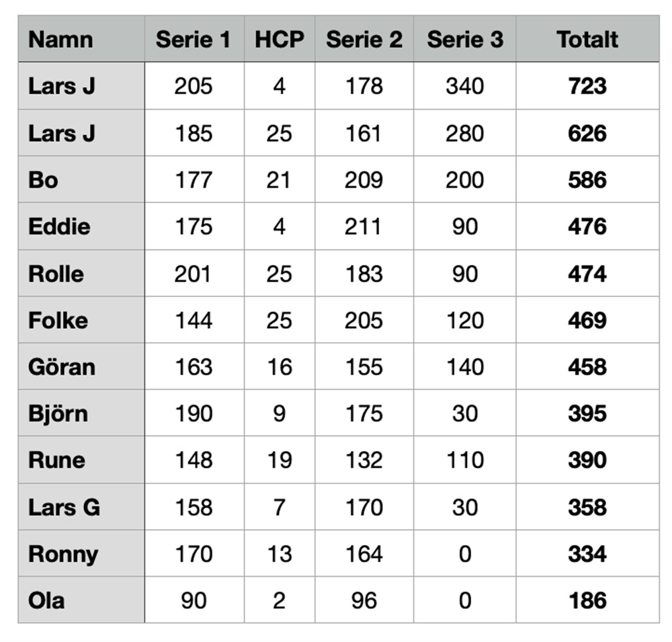The height and width of the screenshot is (642, 672).
Task: Click the Rune name cell
Action: (56, 460)
